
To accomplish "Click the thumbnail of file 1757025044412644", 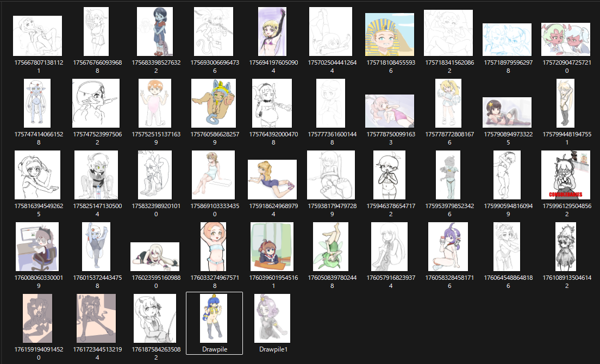I will click(x=330, y=32).
